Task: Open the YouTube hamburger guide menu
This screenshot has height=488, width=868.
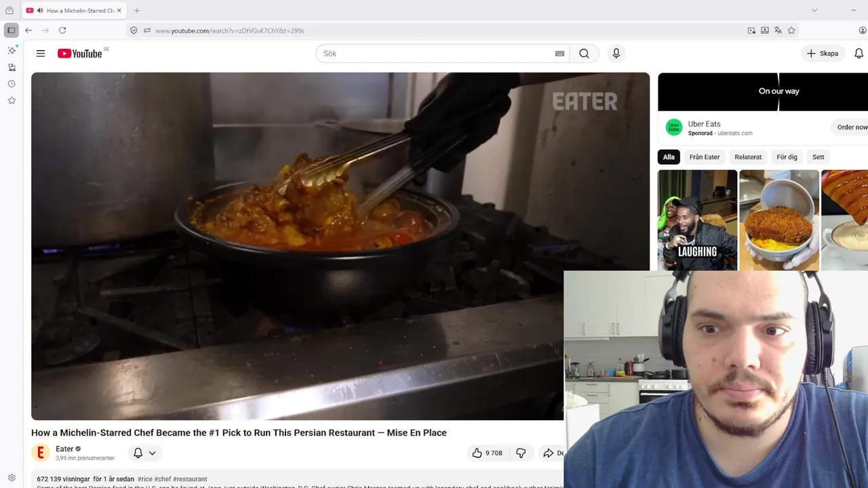Action: point(41,54)
